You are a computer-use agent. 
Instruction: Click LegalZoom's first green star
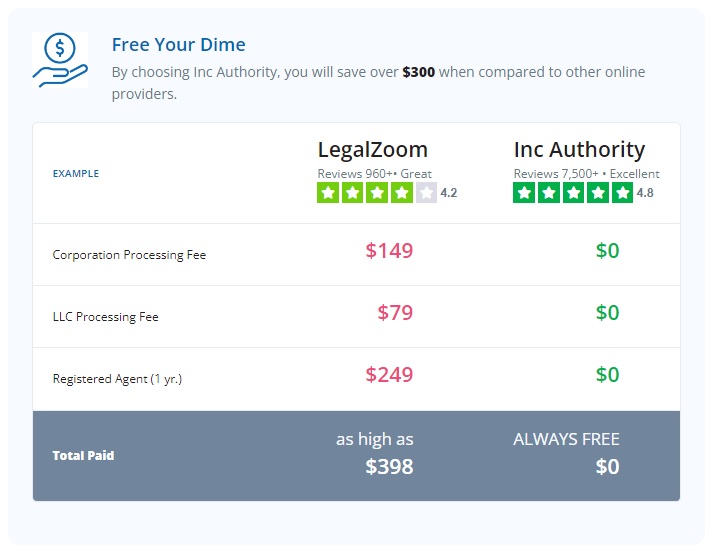click(x=328, y=193)
